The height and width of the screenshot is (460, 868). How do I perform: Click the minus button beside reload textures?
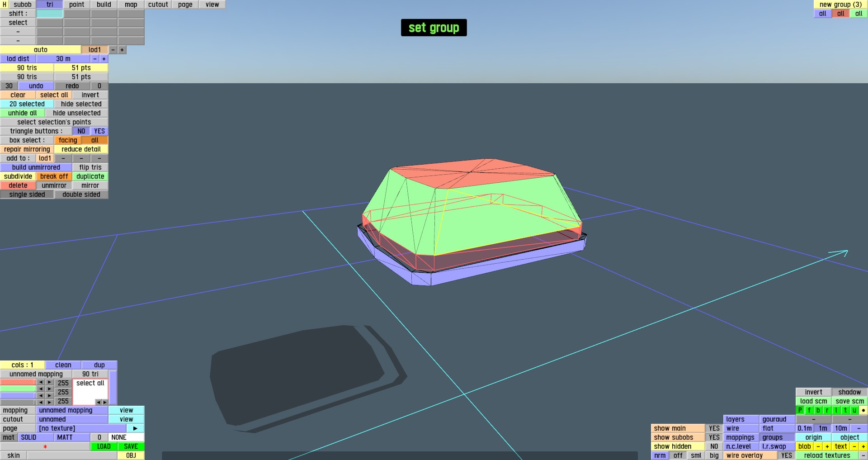[863, 455]
